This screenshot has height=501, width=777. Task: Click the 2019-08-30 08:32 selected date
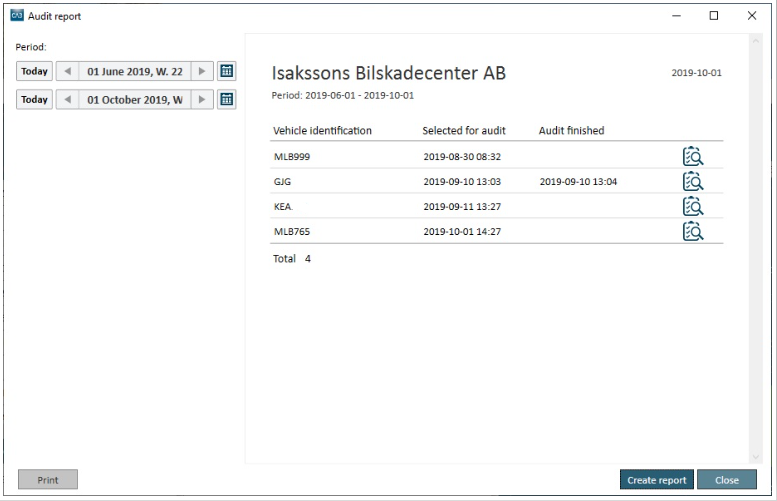point(462,157)
